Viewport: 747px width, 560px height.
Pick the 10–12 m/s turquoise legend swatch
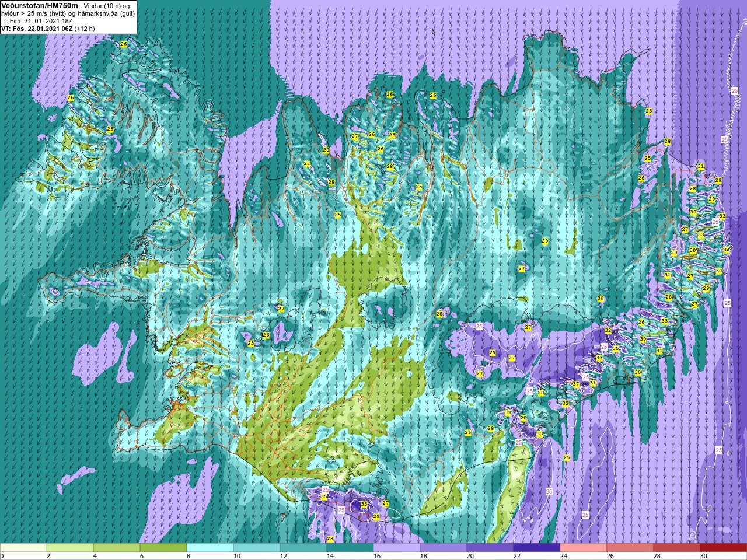point(257,548)
